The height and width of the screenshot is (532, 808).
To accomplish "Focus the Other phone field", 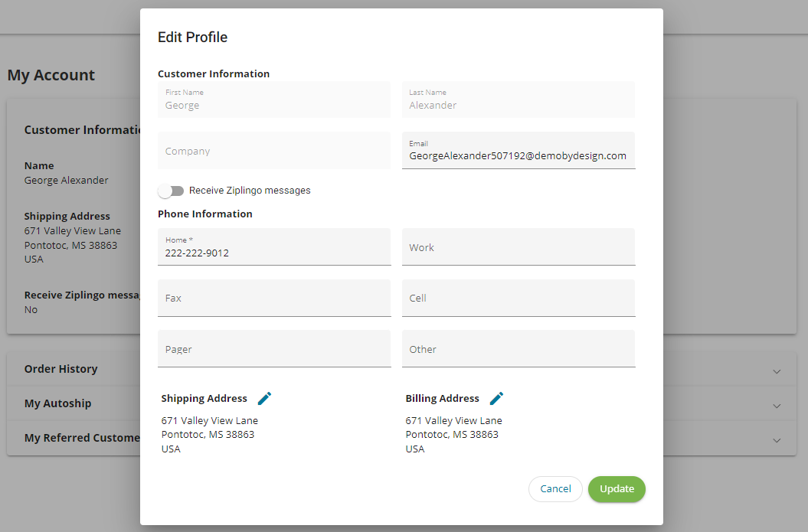I will pyautogui.click(x=518, y=349).
